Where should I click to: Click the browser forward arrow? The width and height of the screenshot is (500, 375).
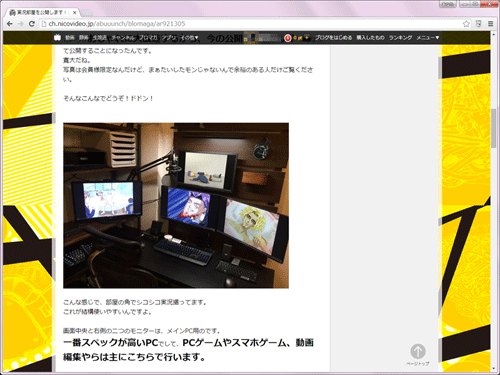tap(21, 24)
